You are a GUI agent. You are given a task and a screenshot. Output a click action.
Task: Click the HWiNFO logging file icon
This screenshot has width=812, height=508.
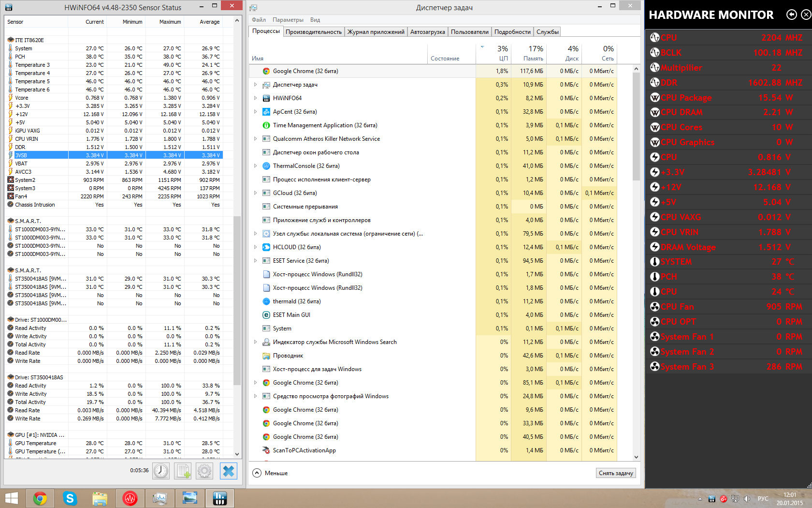point(183,471)
